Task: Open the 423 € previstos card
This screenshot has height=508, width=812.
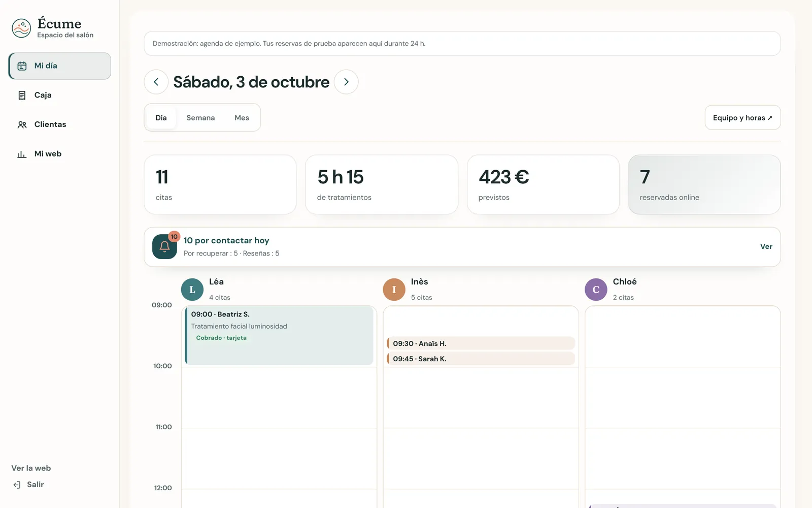Action: click(543, 185)
